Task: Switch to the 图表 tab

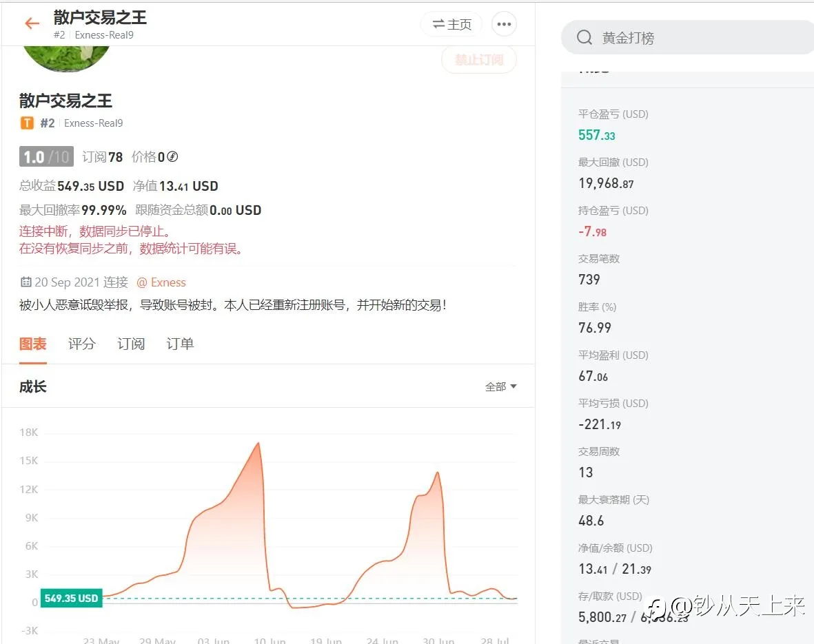Action: click(x=32, y=344)
